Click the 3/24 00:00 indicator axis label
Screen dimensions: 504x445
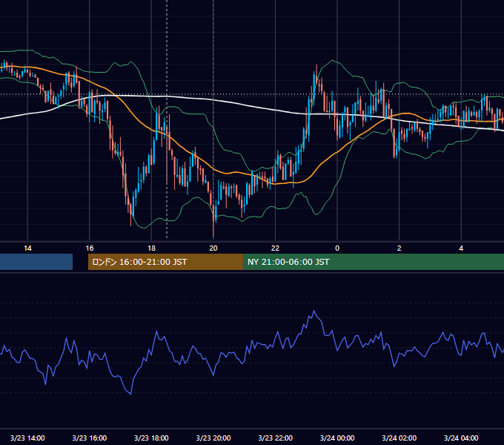337,438
